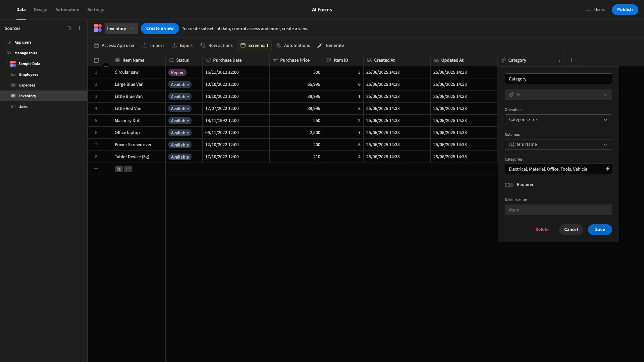Select Power Screwdriver cell
644x362 pixels.
(139, 145)
